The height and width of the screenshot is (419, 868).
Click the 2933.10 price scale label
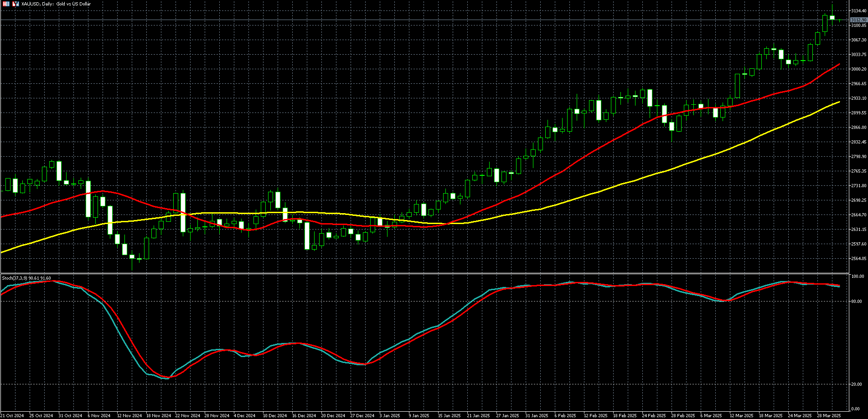click(858, 98)
